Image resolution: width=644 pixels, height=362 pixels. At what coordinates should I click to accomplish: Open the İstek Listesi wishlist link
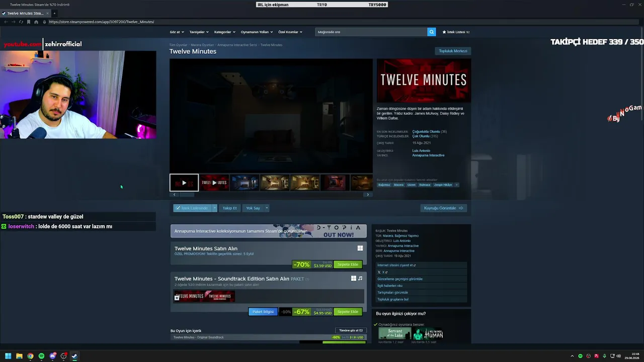tap(456, 32)
